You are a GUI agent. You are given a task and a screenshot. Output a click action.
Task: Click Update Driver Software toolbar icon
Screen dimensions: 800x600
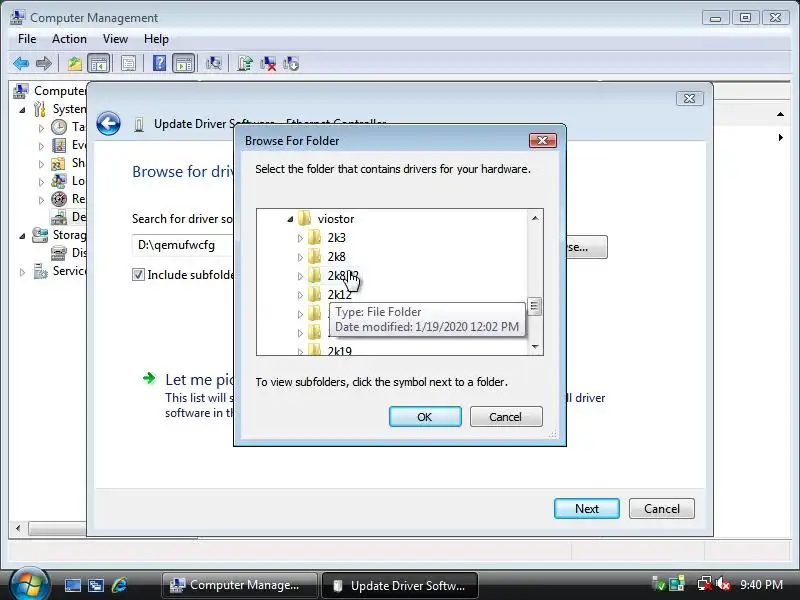(x=244, y=64)
